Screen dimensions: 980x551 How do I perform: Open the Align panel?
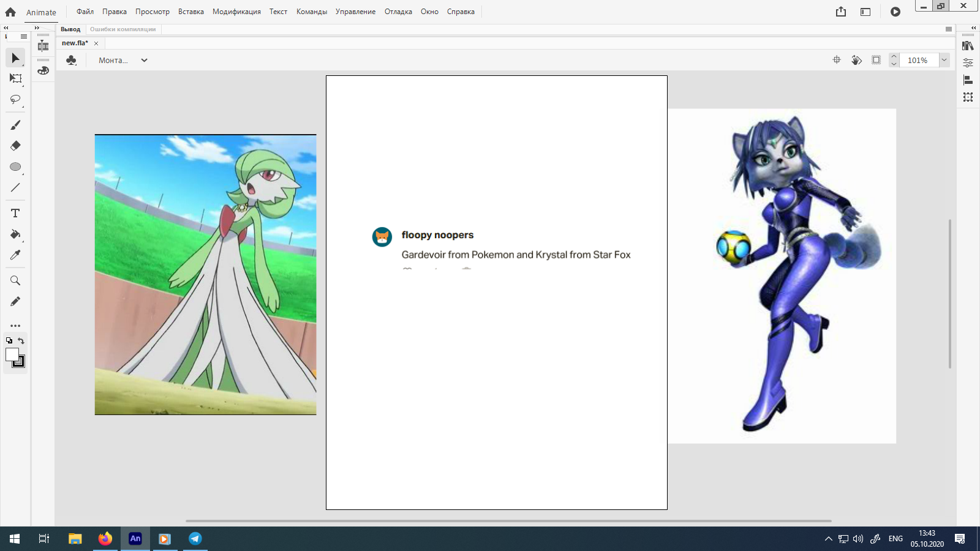968,80
